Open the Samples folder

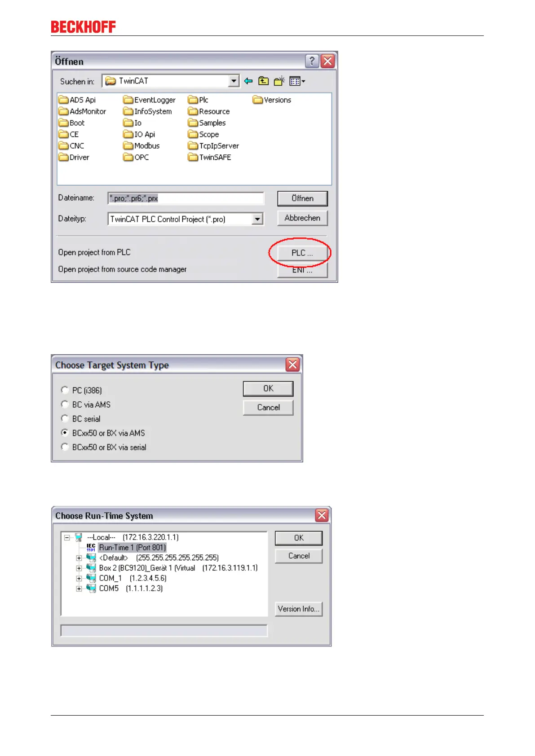[207, 123]
